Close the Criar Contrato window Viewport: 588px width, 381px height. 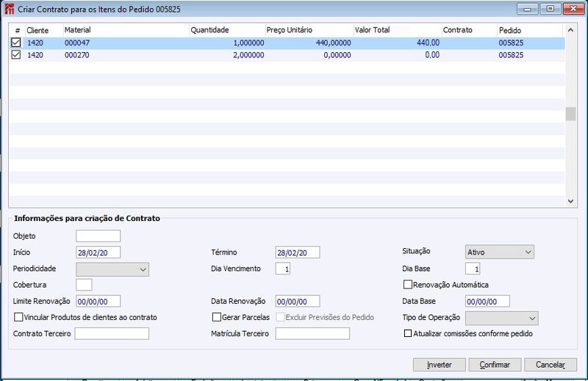click(573, 9)
